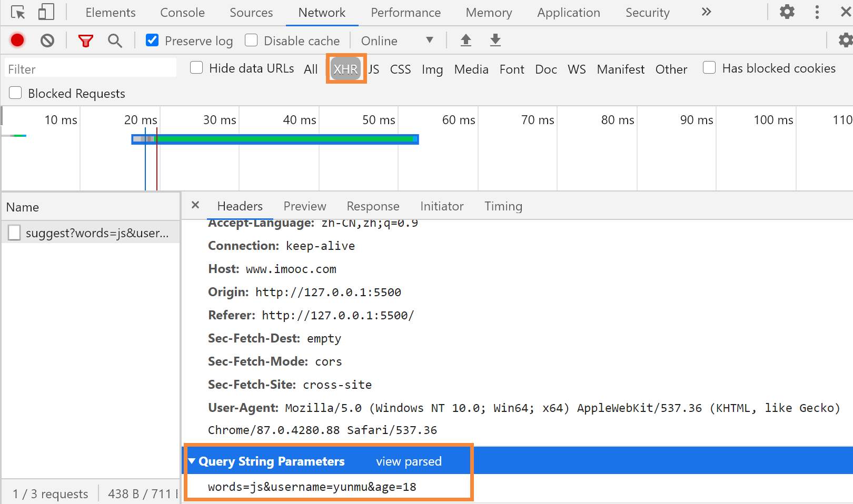Collapse the Query String Parameters section

tap(192, 461)
